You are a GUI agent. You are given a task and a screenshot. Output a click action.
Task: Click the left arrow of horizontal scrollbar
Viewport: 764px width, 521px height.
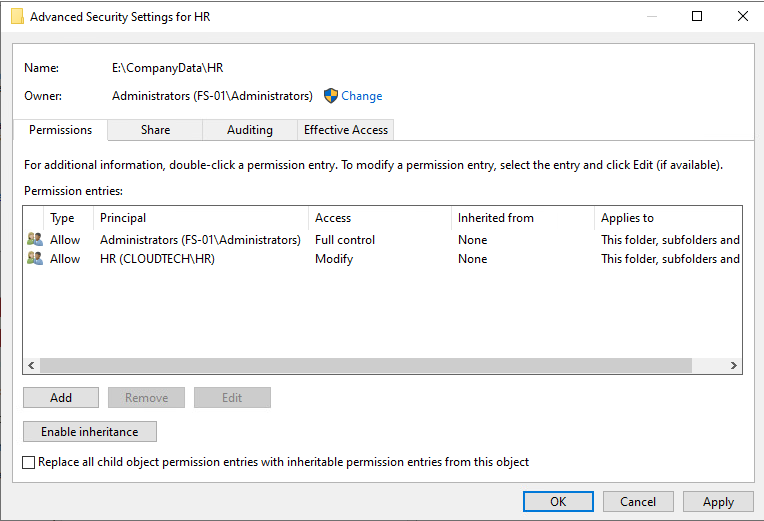click(x=31, y=366)
